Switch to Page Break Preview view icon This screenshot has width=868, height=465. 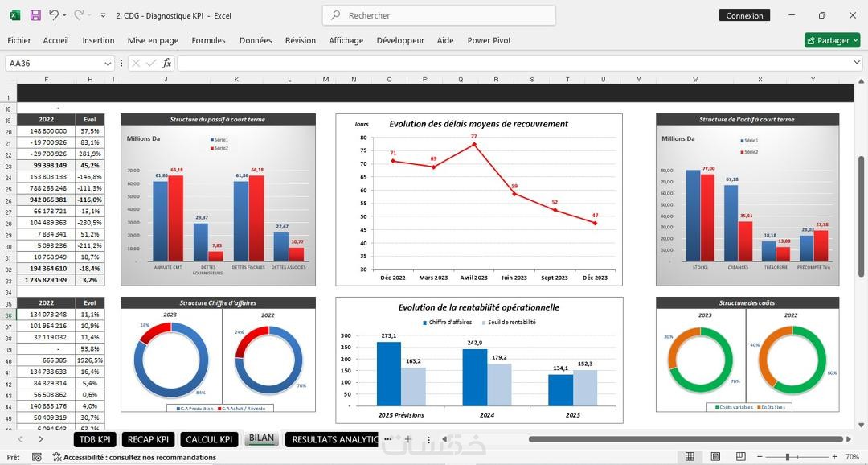(x=741, y=457)
